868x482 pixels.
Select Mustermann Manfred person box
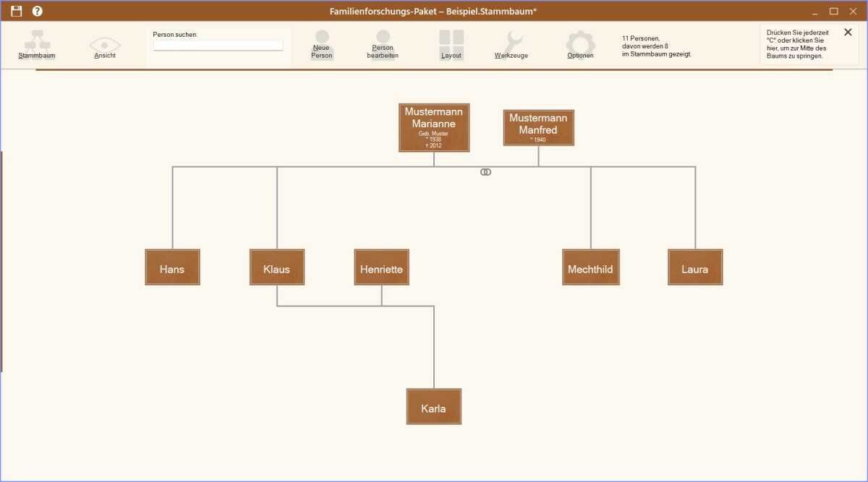[x=538, y=127]
